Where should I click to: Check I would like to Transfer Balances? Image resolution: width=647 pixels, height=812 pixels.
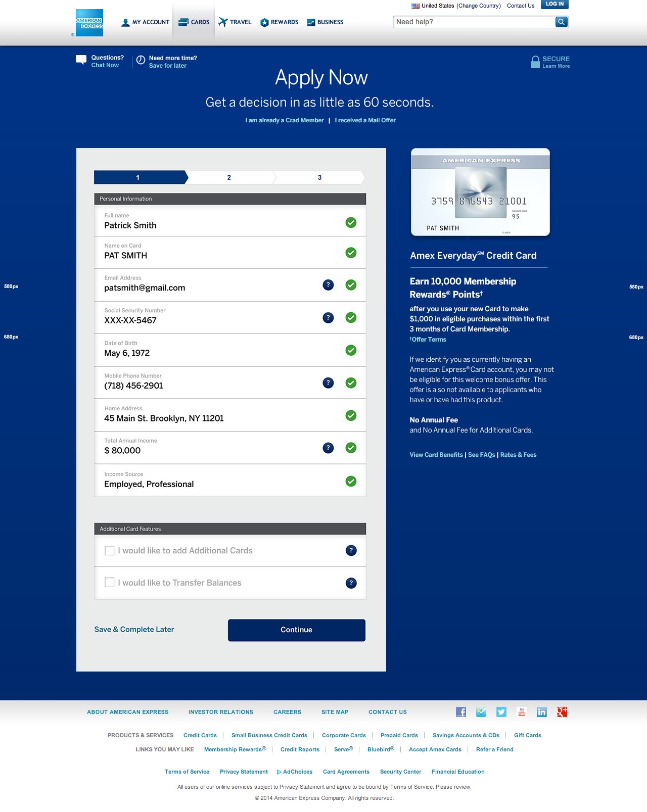(109, 582)
